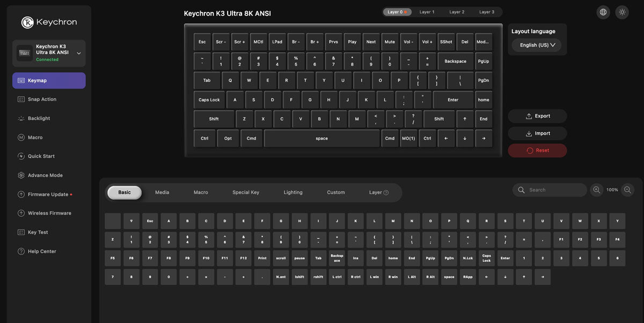Switch to Layer 1
The width and height of the screenshot is (644, 323).
(427, 12)
